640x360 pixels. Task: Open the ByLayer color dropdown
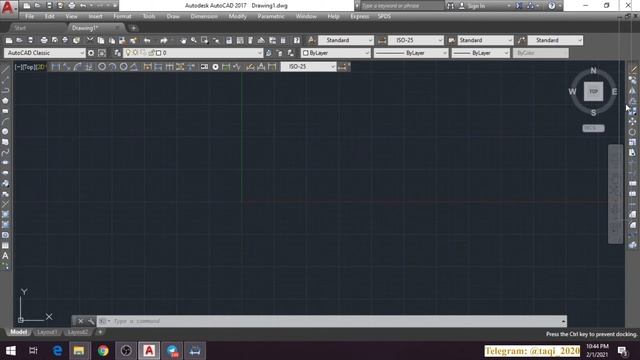coord(336,53)
